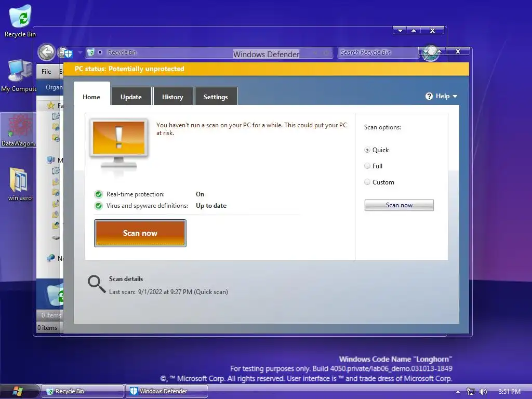Minimize the Windows Defender window

coord(425,51)
